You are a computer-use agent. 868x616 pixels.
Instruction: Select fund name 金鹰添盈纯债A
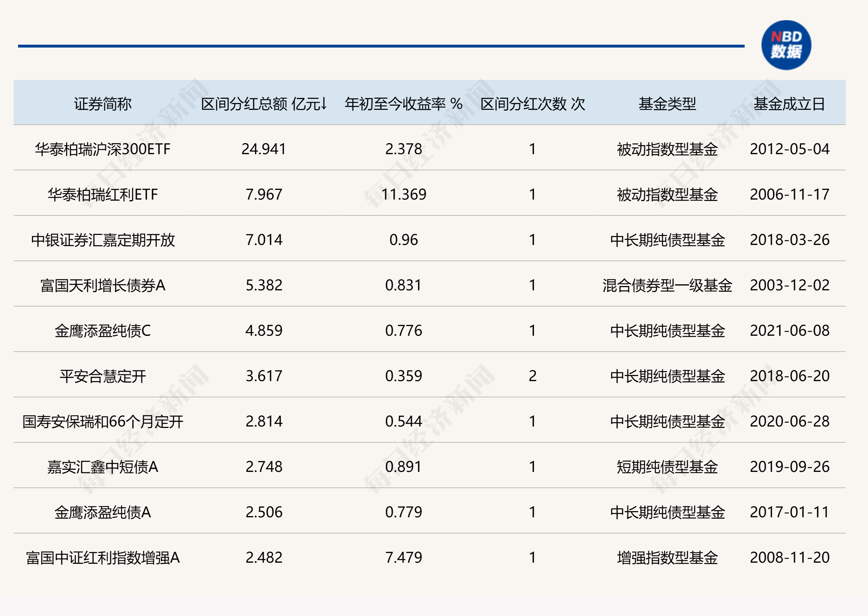click(102, 512)
